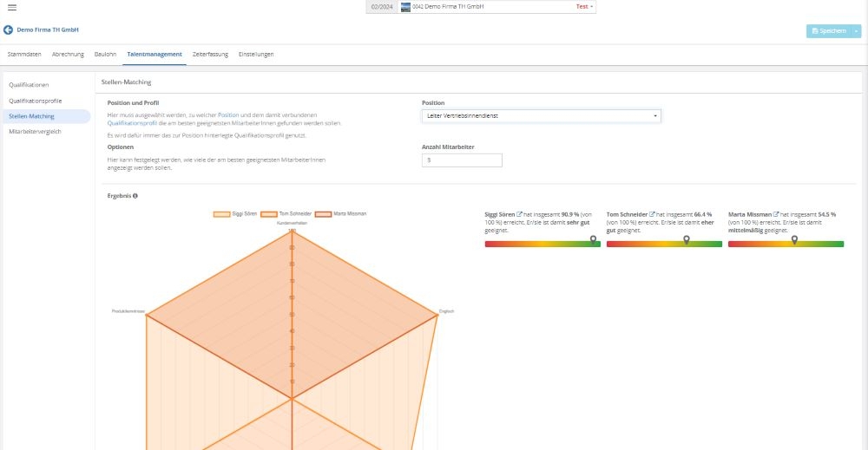Click the Tom Schneider name in the results
This screenshot has height=450, width=868.
click(x=627, y=214)
